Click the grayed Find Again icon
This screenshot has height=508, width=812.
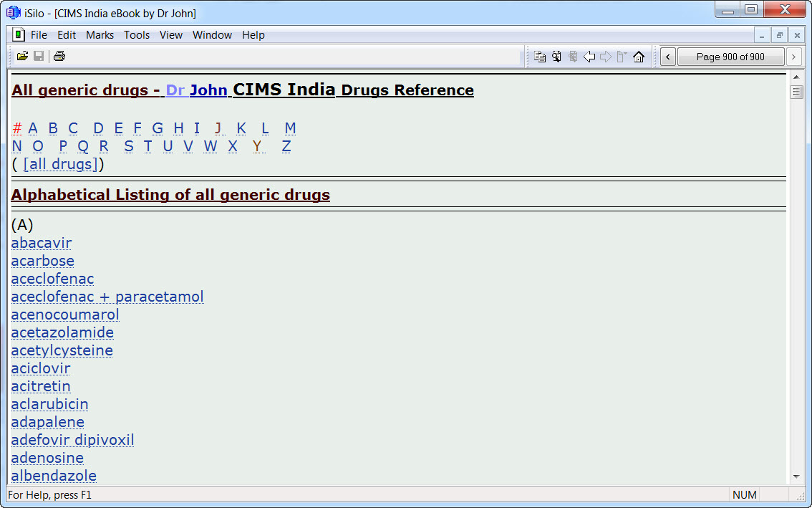[x=573, y=57]
